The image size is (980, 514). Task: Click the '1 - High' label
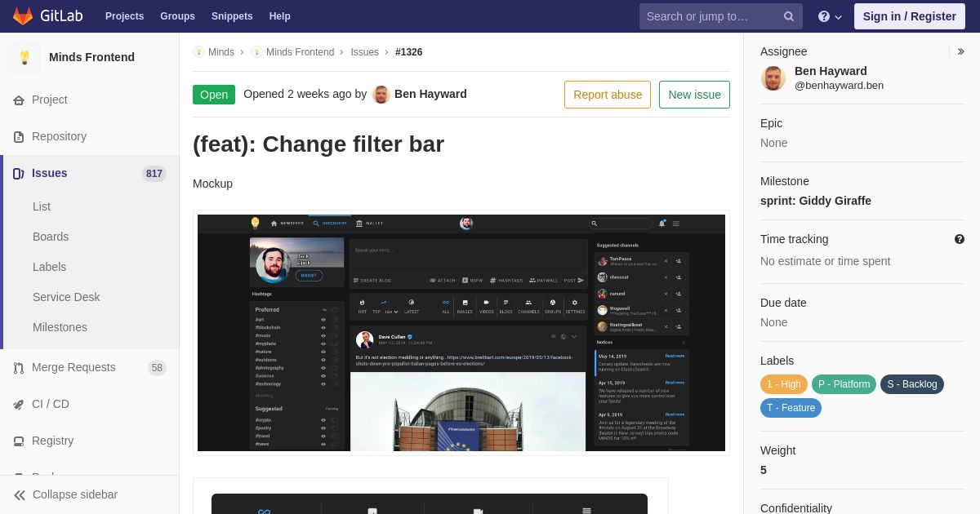tap(784, 384)
